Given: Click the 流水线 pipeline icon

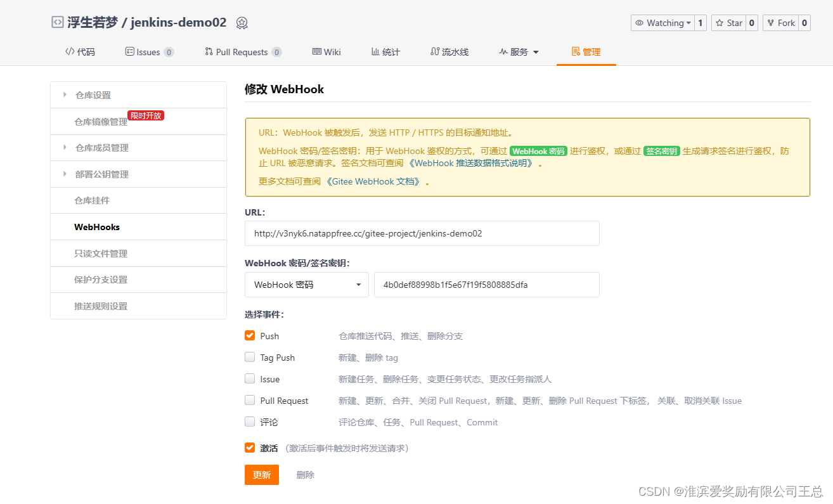Looking at the screenshot, I should (x=436, y=51).
